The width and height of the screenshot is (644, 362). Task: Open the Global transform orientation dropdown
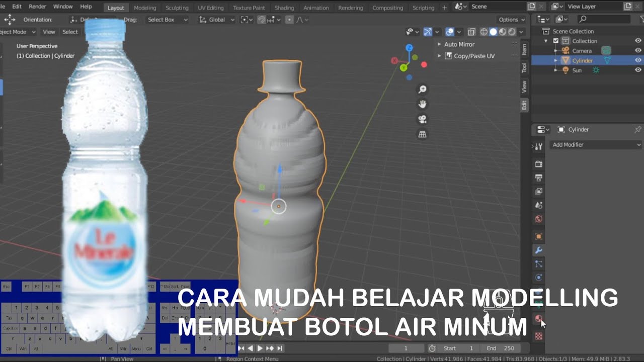(217, 20)
